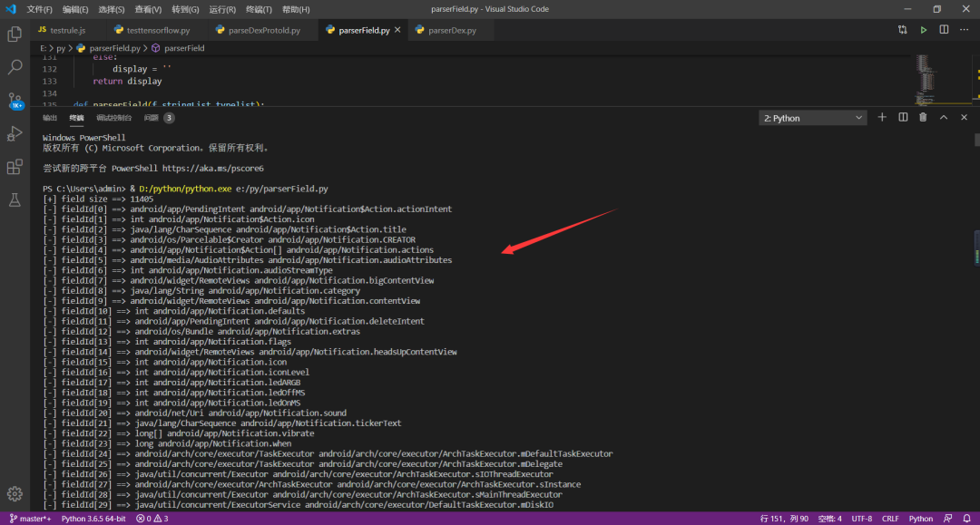Open the Testing flask view
The width and height of the screenshot is (980, 525).
(15, 199)
